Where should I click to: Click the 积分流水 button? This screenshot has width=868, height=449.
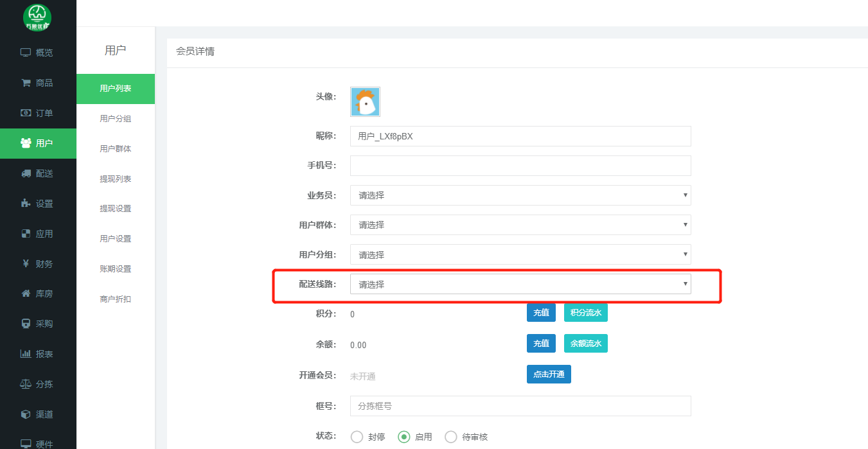pos(585,313)
